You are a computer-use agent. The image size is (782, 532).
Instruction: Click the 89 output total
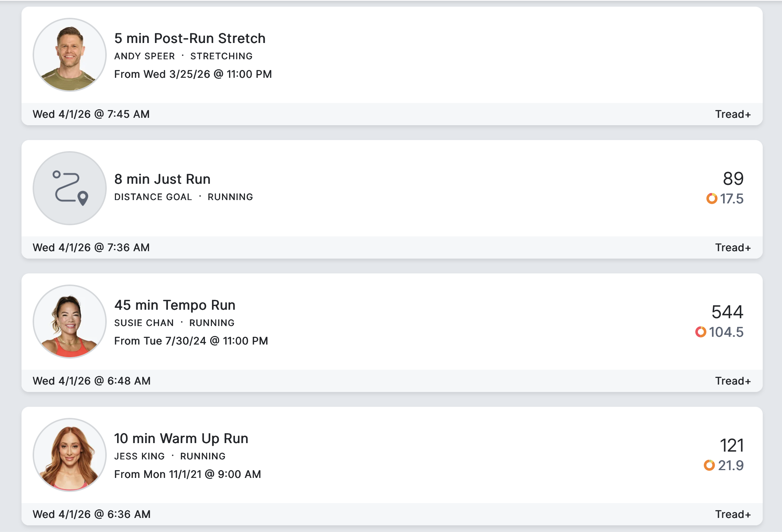(x=733, y=179)
